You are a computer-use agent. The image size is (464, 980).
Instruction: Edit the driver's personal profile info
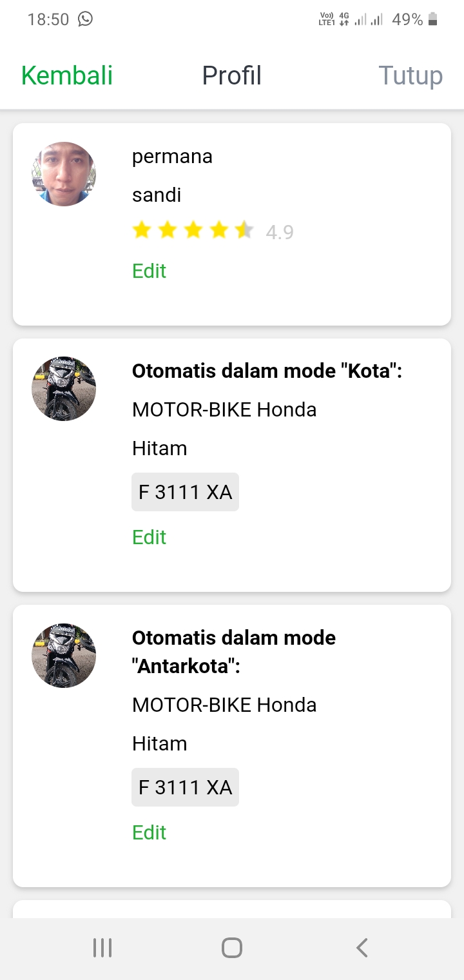click(149, 271)
